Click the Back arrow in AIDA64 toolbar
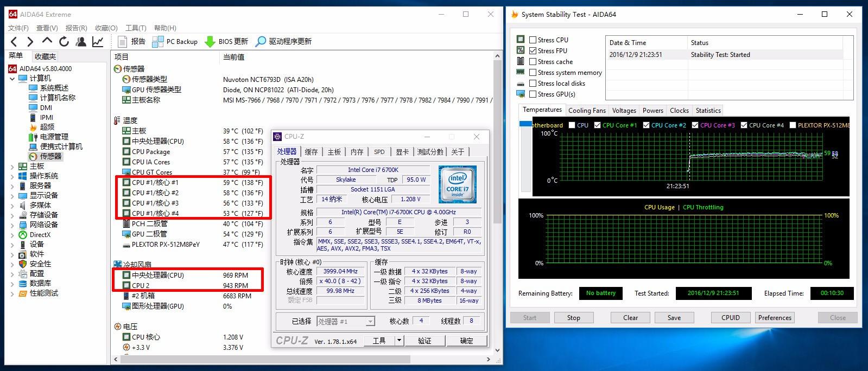Screen dimensions: 868x371 (x=14, y=42)
